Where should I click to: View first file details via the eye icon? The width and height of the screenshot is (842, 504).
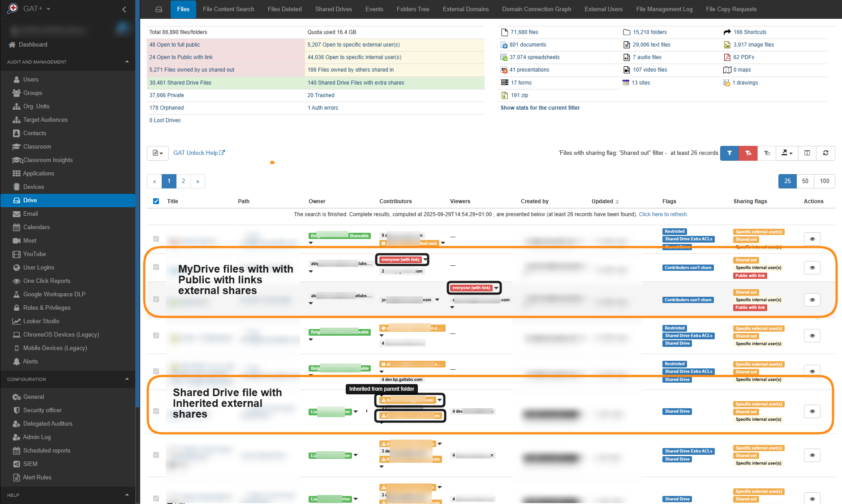click(812, 239)
